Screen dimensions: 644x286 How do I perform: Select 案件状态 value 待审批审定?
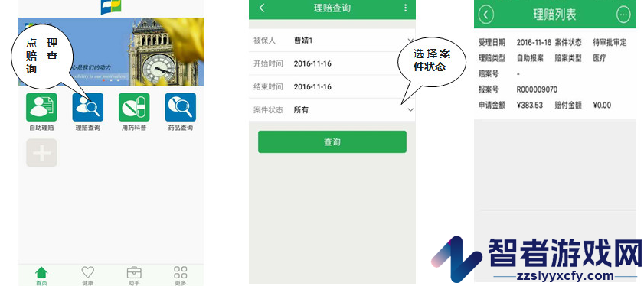click(x=610, y=42)
